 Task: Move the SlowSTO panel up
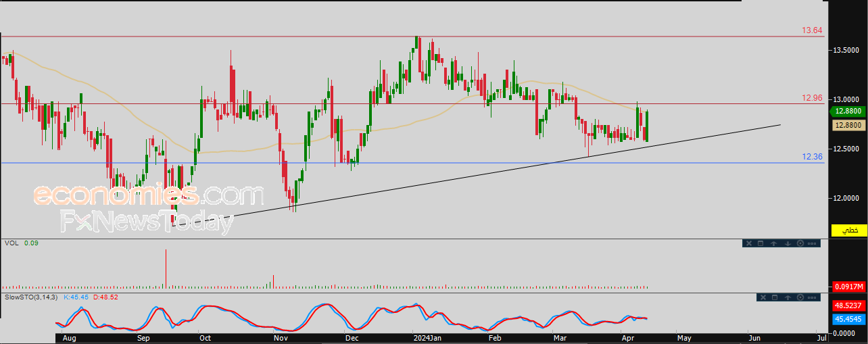pyautogui.click(x=788, y=297)
